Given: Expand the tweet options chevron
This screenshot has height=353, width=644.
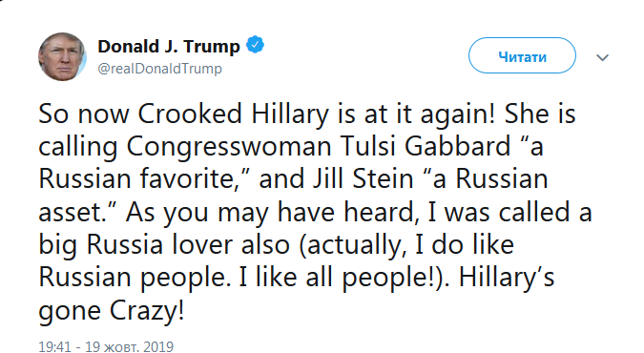Looking at the screenshot, I should (602, 57).
